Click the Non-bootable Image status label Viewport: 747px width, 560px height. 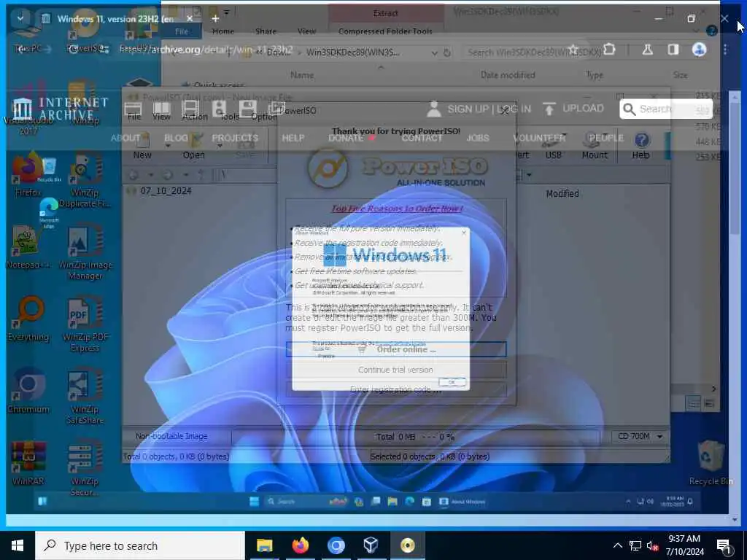pyautogui.click(x=171, y=436)
